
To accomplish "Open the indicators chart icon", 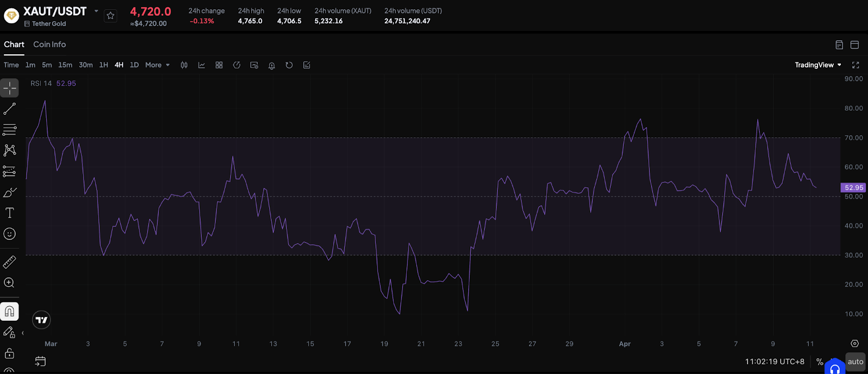I will (x=201, y=65).
